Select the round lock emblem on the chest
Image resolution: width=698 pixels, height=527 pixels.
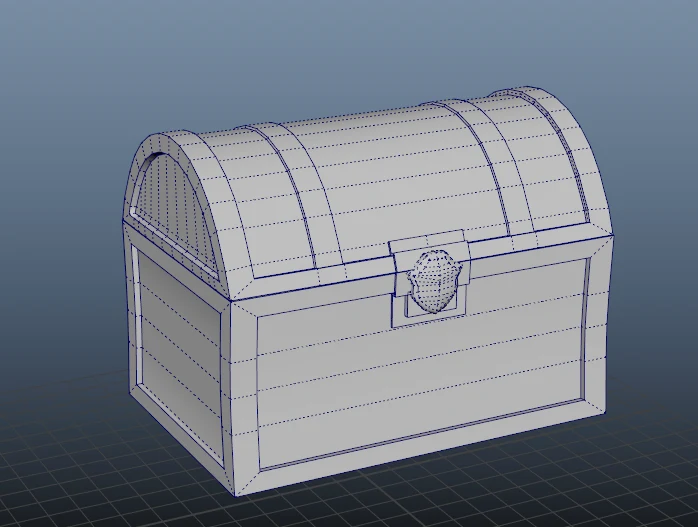pyautogui.click(x=435, y=280)
